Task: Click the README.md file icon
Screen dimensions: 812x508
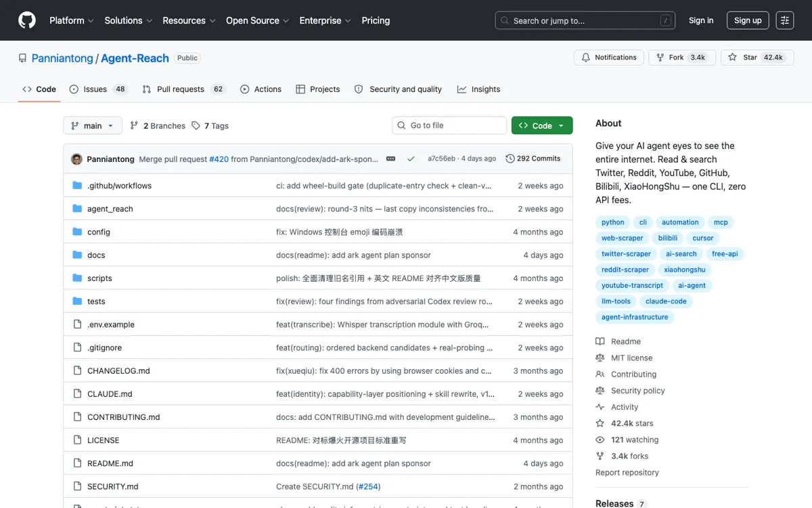Action: tap(77, 463)
